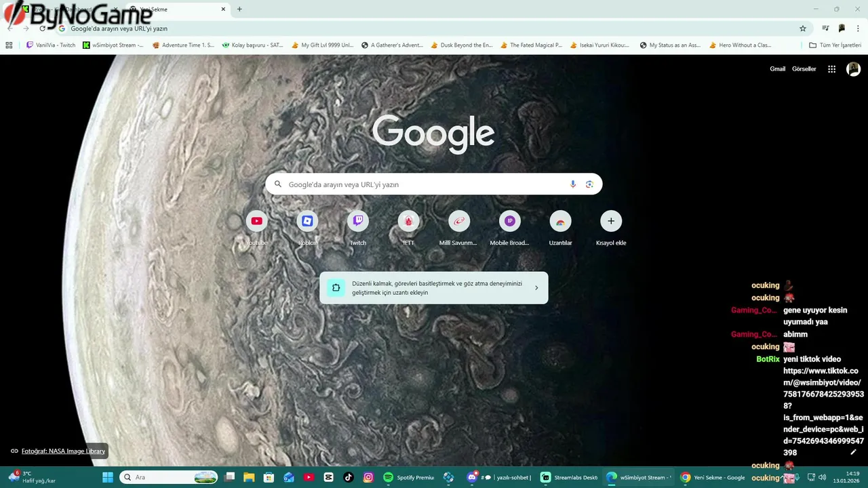Viewport: 868px width, 488px height.
Task: Open My Gift Lvl 9999 bookmark
Action: coord(323,45)
